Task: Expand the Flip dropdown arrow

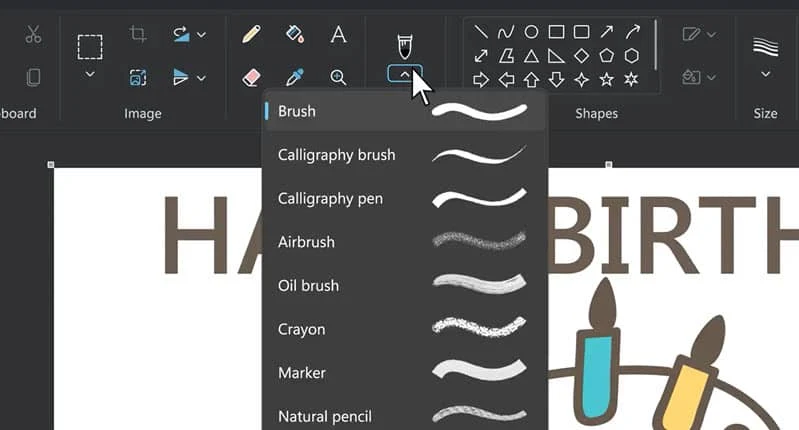Action: point(201,78)
